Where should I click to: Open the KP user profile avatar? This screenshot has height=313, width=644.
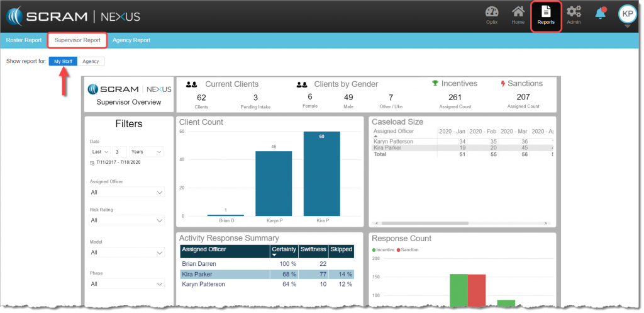[627, 13]
